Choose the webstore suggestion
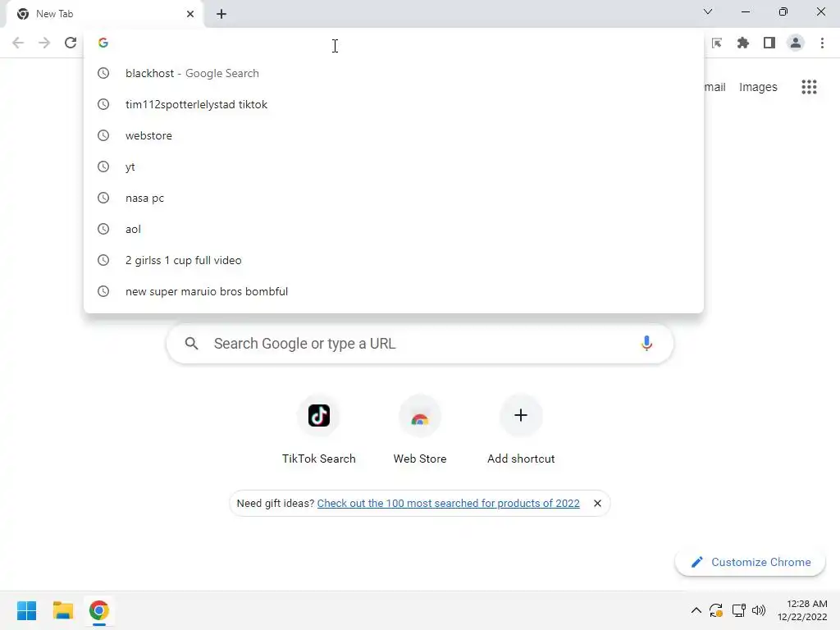Image resolution: width=840 pixels, height=630 pixels. [394, 135]
